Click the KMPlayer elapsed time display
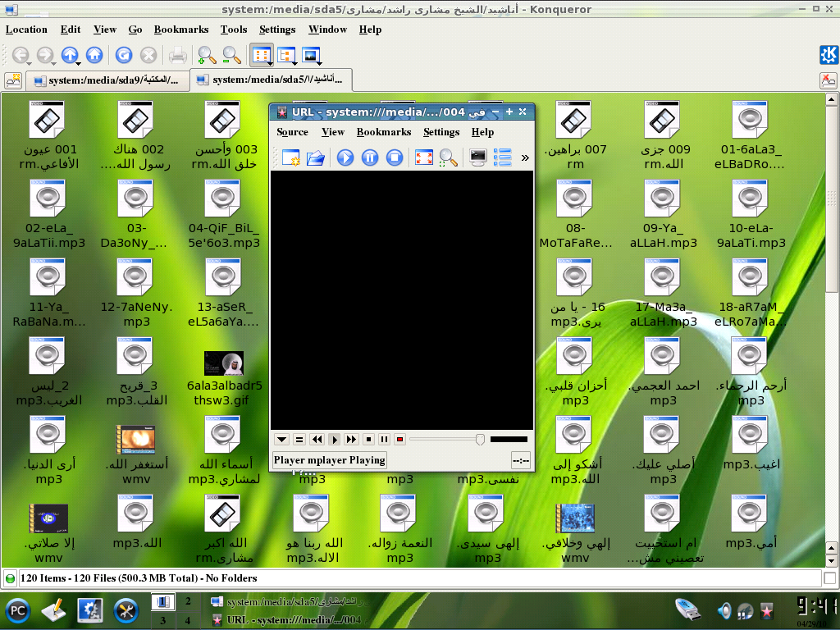Viewport: 840px width, 630px height. [x=521, y=461]
